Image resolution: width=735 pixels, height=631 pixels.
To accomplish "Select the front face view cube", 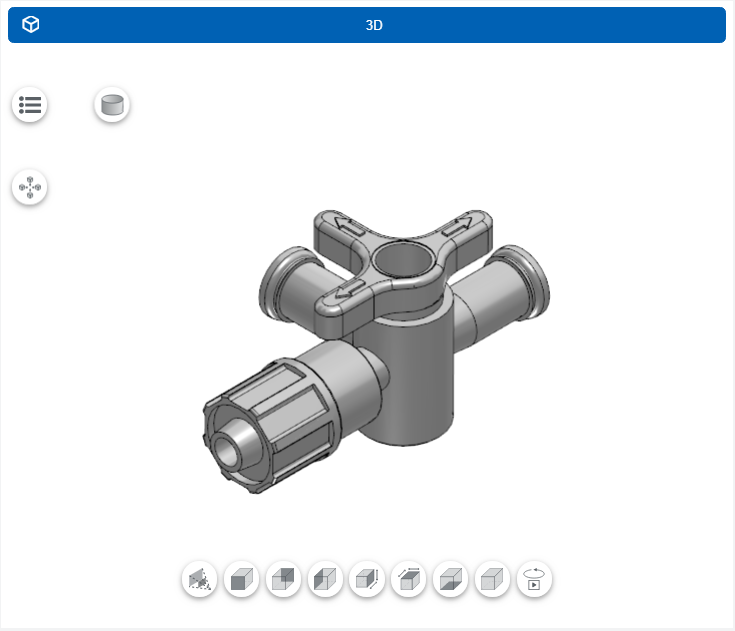I will pos(241,579).
